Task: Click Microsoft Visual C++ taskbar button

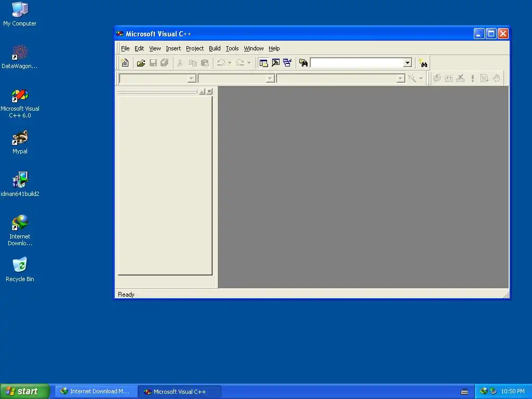Action: pos(180,392)
